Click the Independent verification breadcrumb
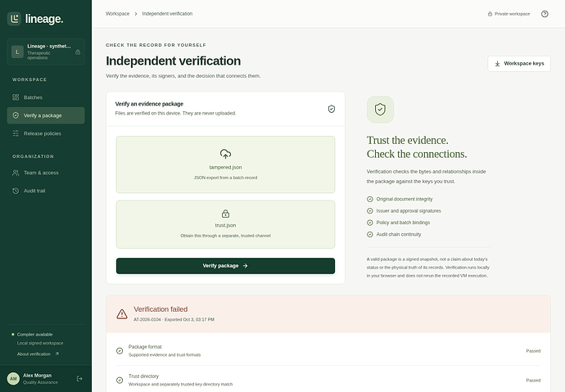 pyautogui.click(x=167, y=14)
